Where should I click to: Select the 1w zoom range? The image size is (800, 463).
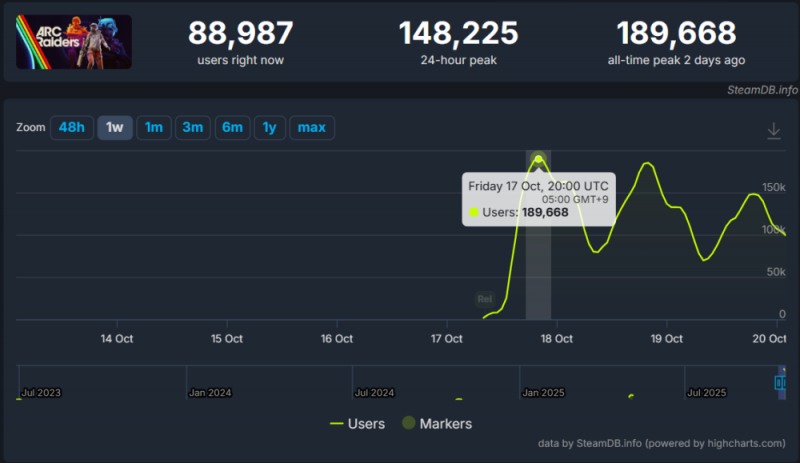coord(114,128)
